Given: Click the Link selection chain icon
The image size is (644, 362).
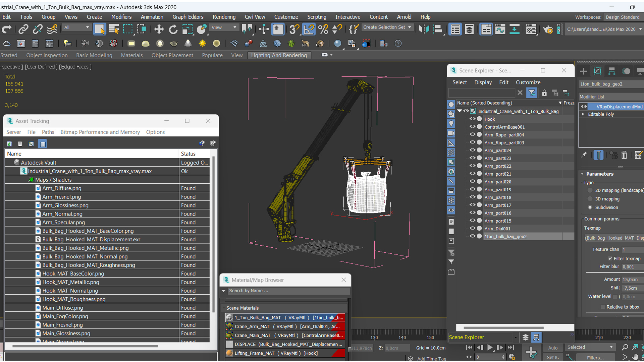Looking at the screenshot, I should pos(23,29).
